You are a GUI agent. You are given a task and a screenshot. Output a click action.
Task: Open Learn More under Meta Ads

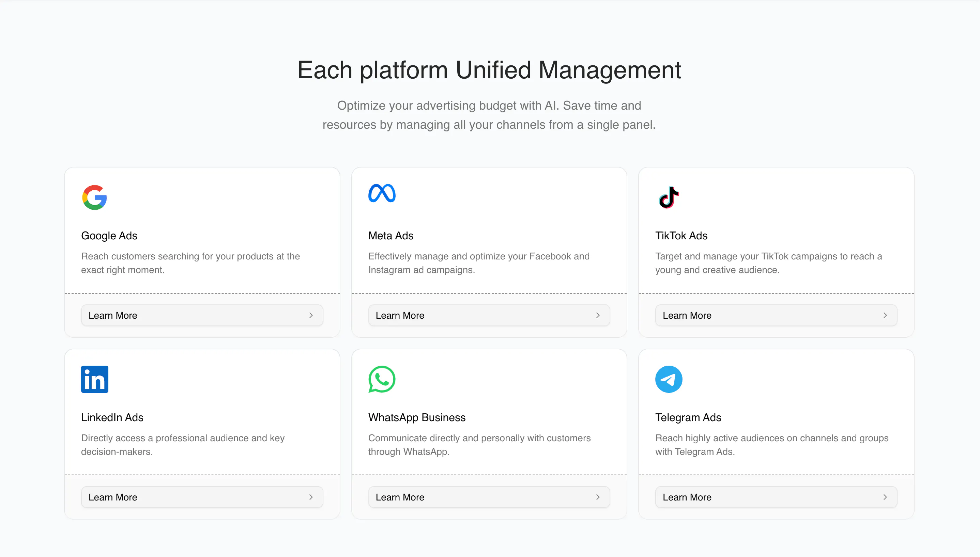coord(489,315)
